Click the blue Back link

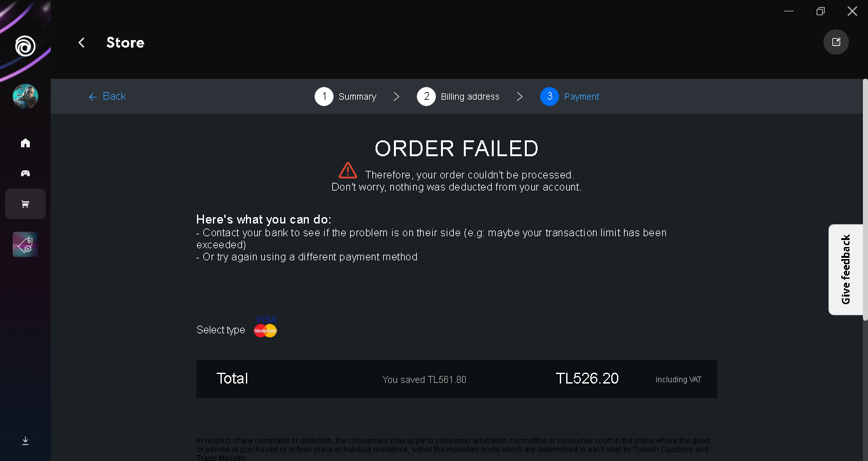click(107, 97)
